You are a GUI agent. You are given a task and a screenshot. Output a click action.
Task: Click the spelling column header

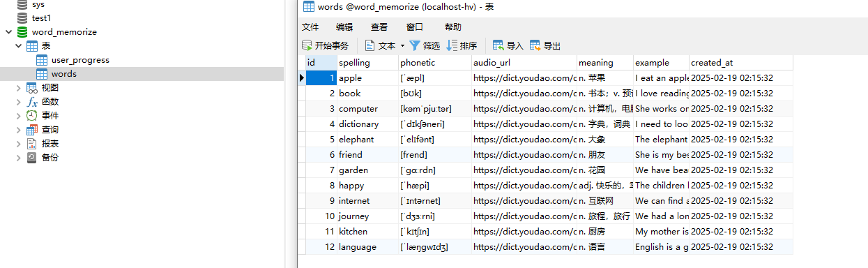(x=367, y=63)
